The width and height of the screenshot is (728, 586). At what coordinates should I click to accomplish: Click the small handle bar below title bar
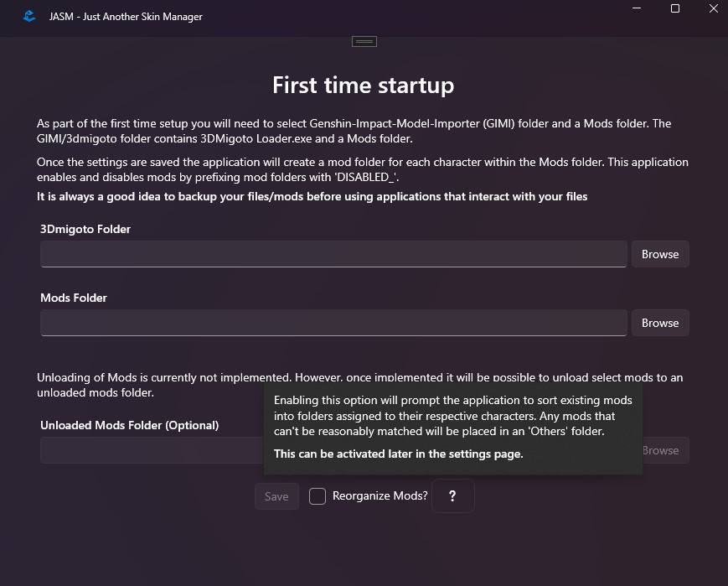point(364,41)
